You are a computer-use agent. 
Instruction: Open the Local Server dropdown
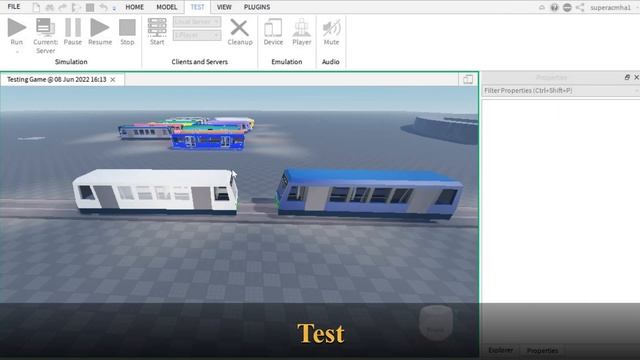197,22
